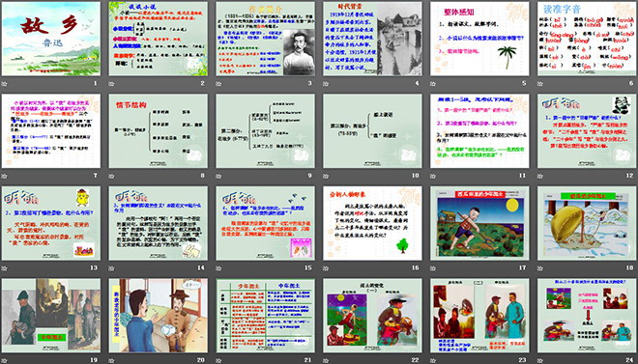Preview animations via star under slide 21
Viewport: 638px width, 364px height.
coord(218,360)
